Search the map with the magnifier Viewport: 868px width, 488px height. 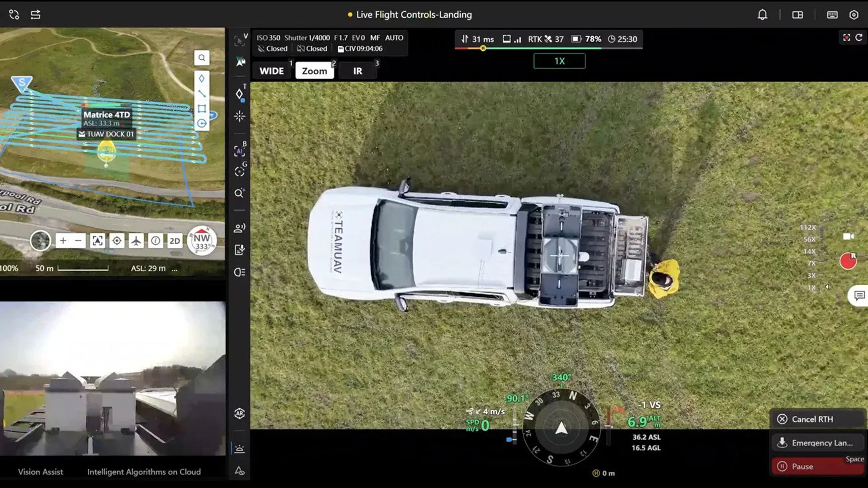202,58
